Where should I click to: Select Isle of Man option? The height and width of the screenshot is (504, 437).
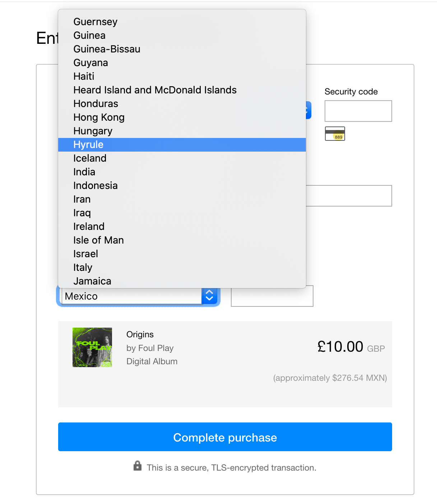[x=182, y=240]
